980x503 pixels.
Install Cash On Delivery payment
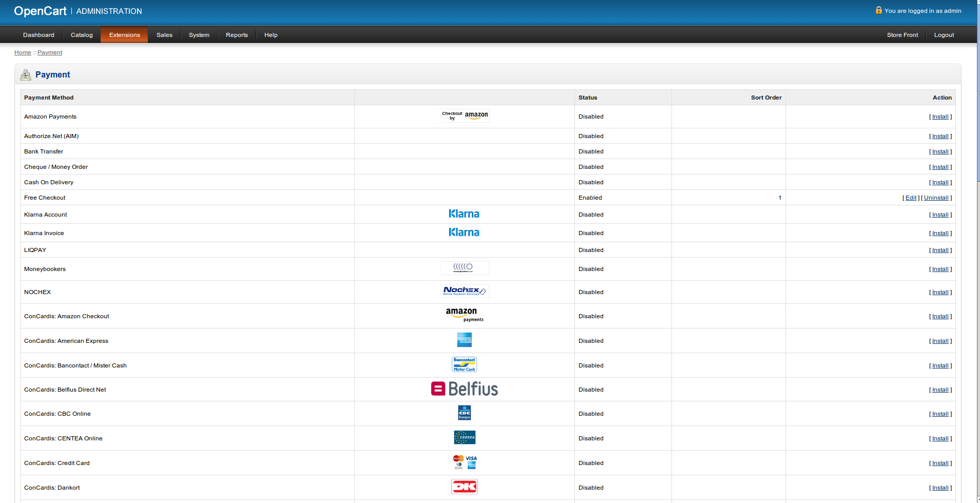[940, 183]
